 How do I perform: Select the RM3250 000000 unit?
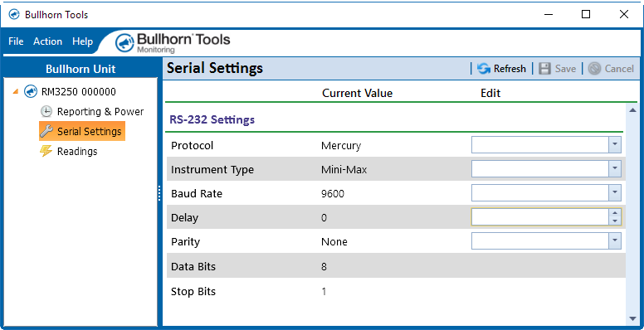click(x=79, y=91)
